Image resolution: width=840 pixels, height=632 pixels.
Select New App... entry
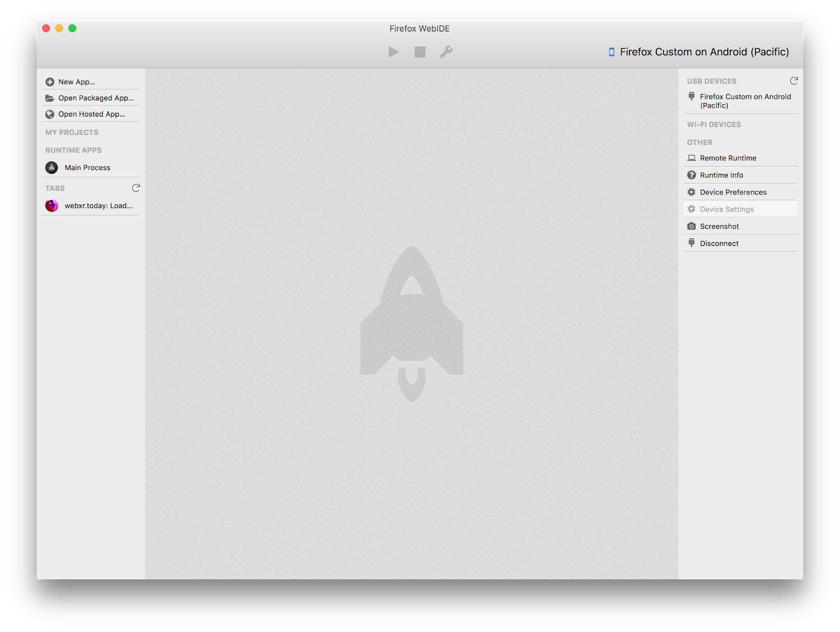tap(91, 82)
